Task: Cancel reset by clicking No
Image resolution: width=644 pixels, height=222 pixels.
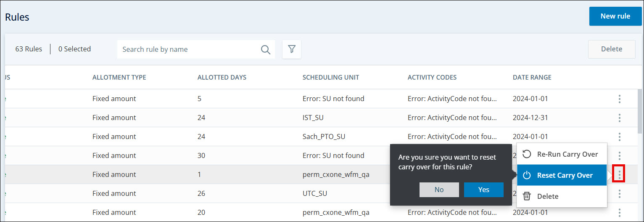Action: pos(439,190)
